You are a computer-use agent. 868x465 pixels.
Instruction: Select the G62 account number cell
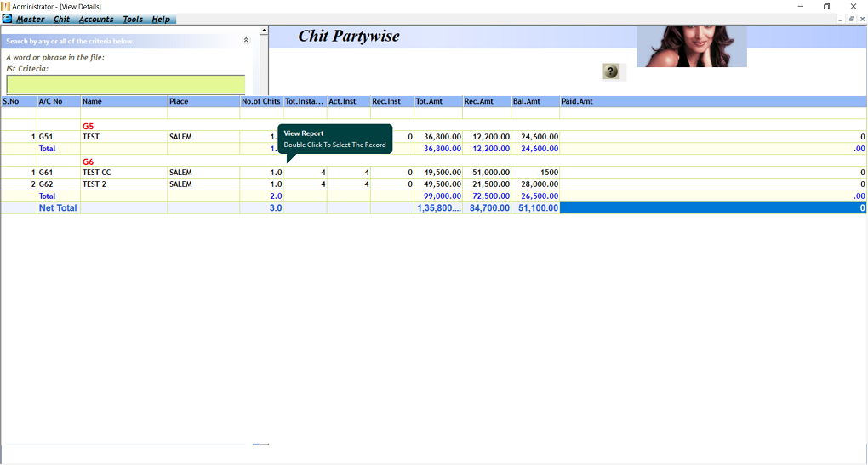click(x=58, y=184)
